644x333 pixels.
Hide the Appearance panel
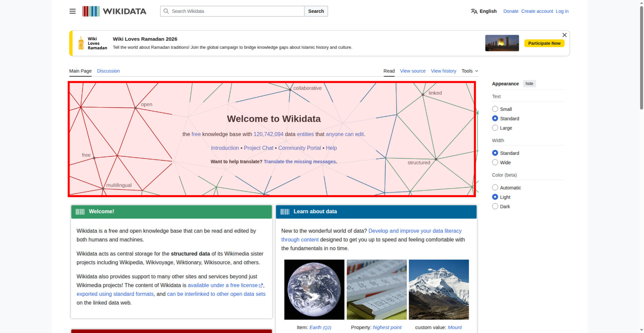(x=529, y=84)
